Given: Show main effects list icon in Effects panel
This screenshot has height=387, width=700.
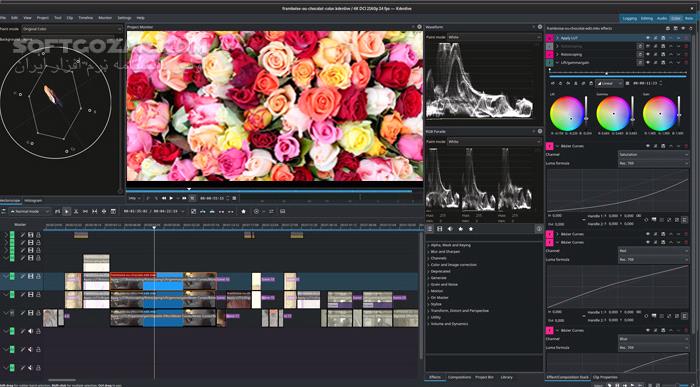Looking at the screenshot, I should [430, 229].
